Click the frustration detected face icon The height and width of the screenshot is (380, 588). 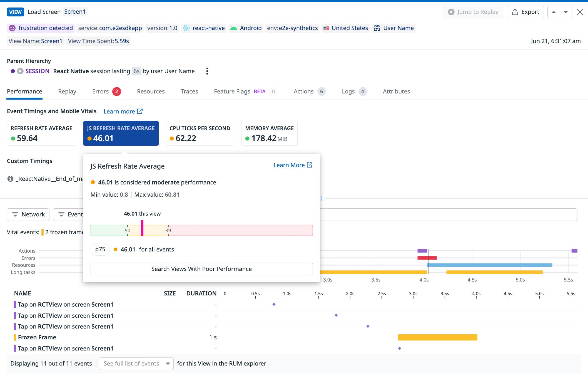pos(12,28)
